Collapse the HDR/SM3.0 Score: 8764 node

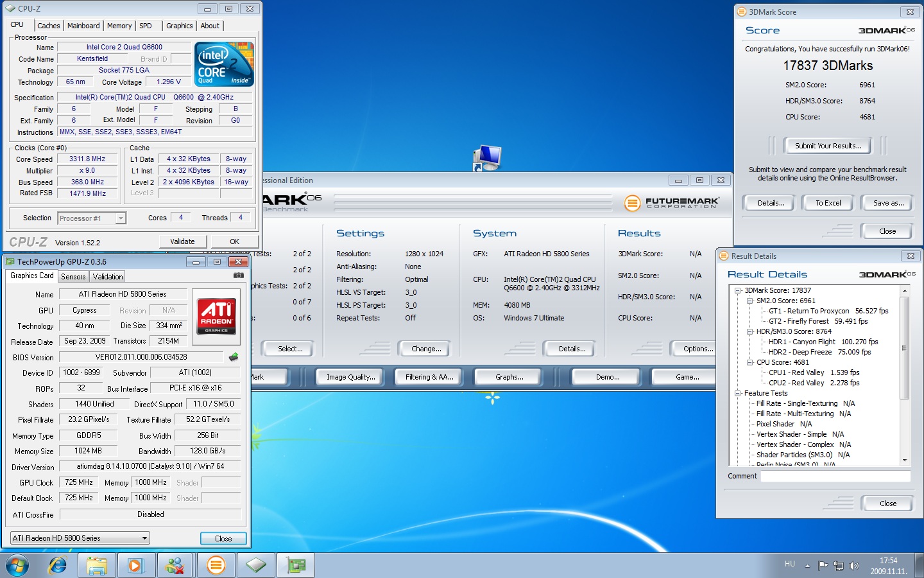749,331
